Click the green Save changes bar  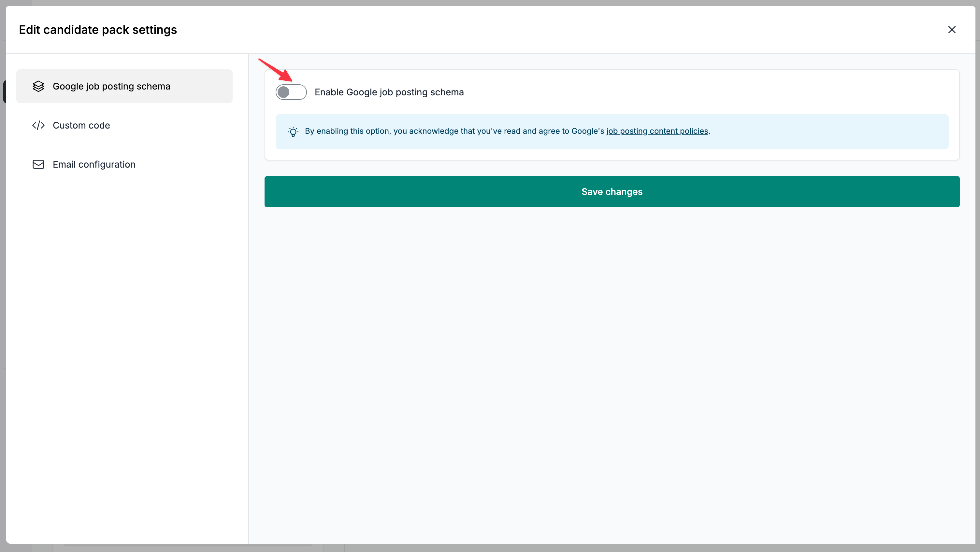[x=612, y=192]
